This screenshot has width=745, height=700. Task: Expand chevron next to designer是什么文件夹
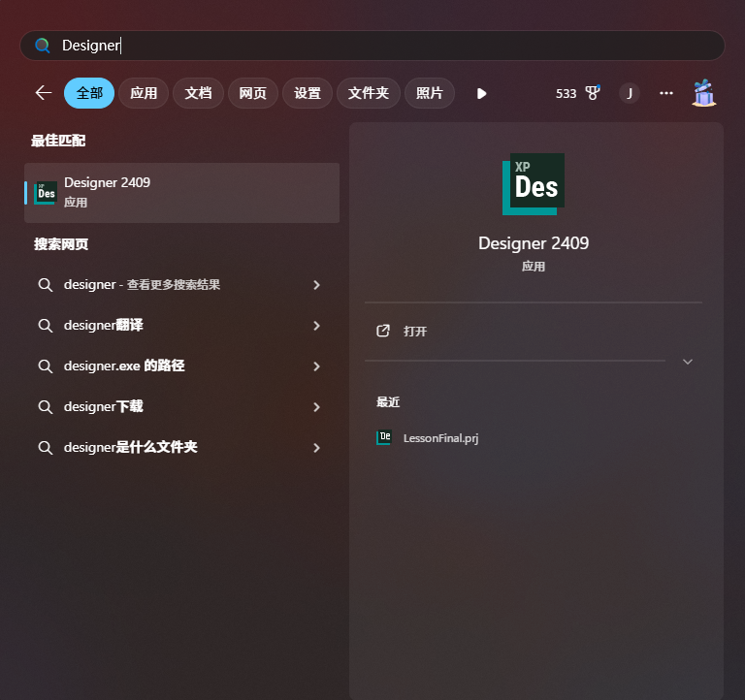click(x=317, y=448)
